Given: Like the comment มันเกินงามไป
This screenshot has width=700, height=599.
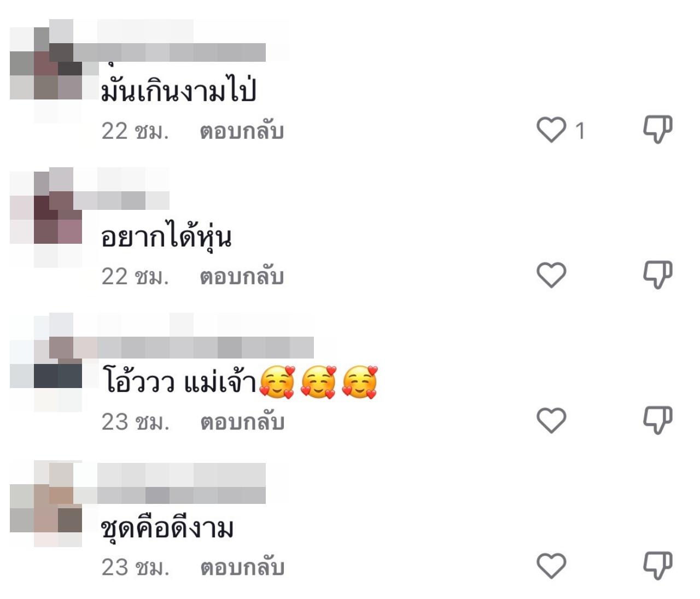Looking at the screenshot, I should (551, 130).
